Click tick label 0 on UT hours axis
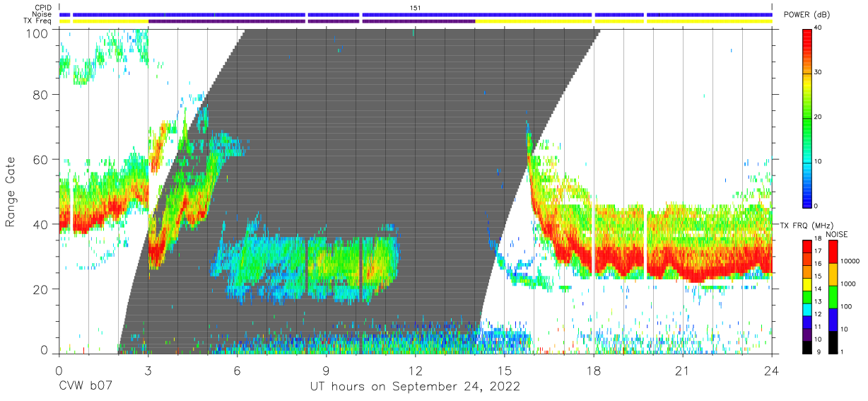 tap(59, 370)
